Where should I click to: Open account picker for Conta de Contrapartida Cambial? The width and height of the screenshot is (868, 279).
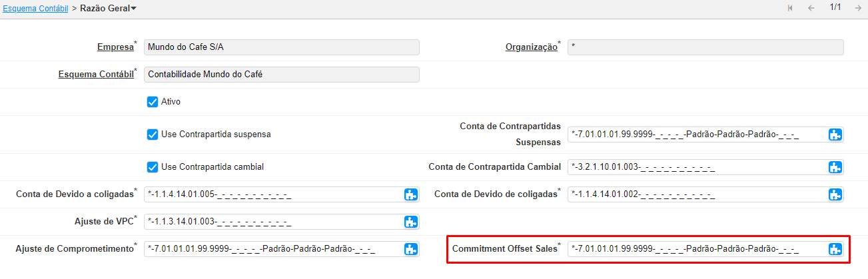pyautogui.click(x=835, y=166)
